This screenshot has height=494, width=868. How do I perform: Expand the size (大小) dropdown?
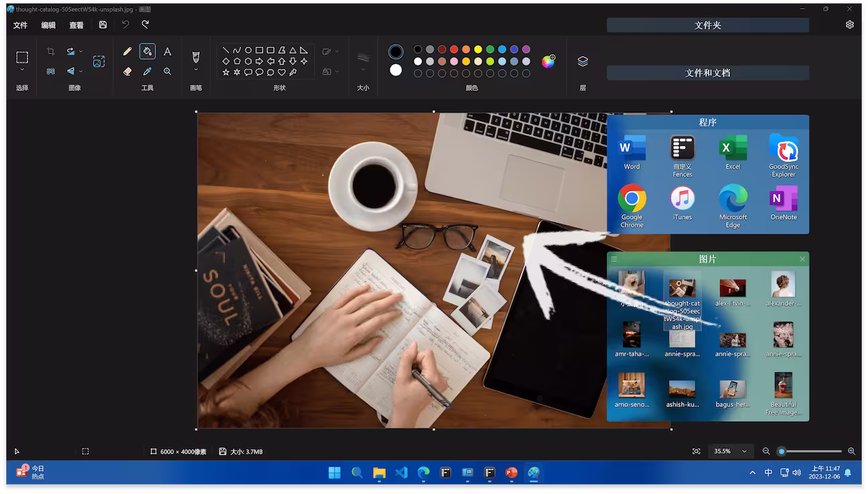[363, 70]
